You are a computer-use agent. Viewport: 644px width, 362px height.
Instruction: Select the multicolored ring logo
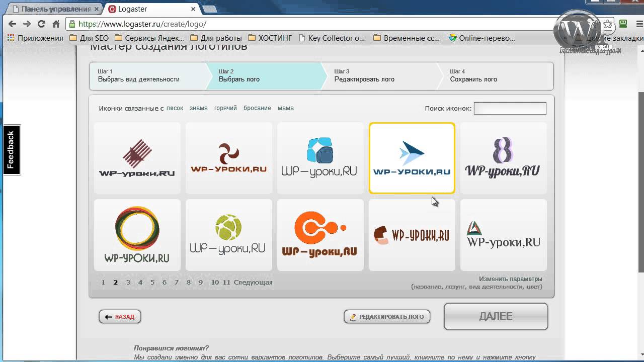coord(137,235)
